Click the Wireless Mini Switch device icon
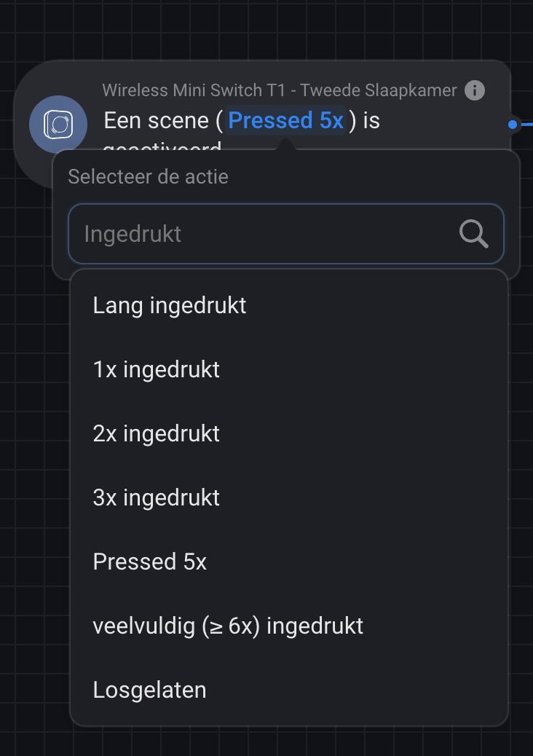 pyautogui.click(x=58, y=125)
